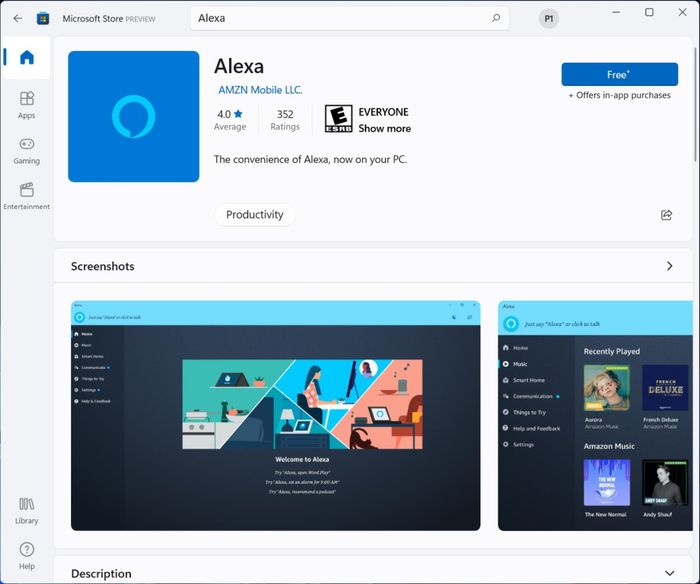Share the Alexa app page
This screenshot has height=584, width=700.
[666, 215]
